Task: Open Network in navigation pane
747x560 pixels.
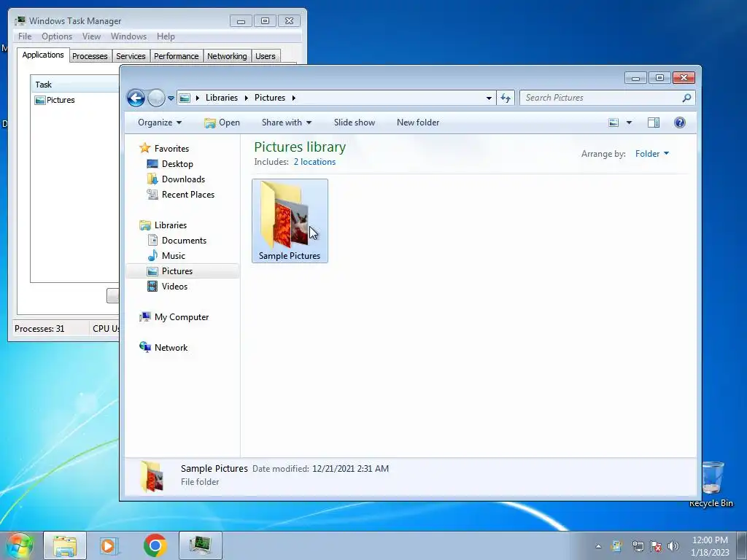Action: pyautogui.click(x=163, y=348)
